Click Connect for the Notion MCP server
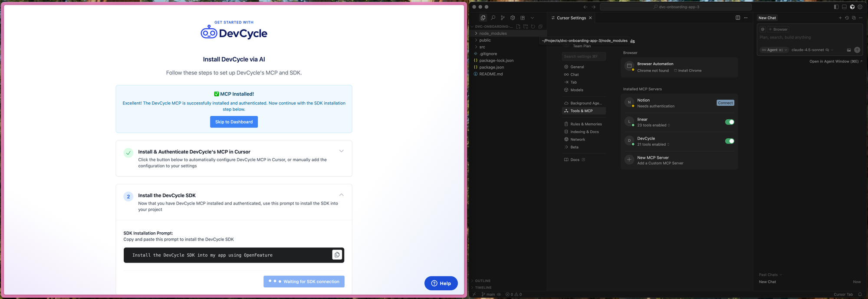Screen dimensions: 868x299 point(725,103)
